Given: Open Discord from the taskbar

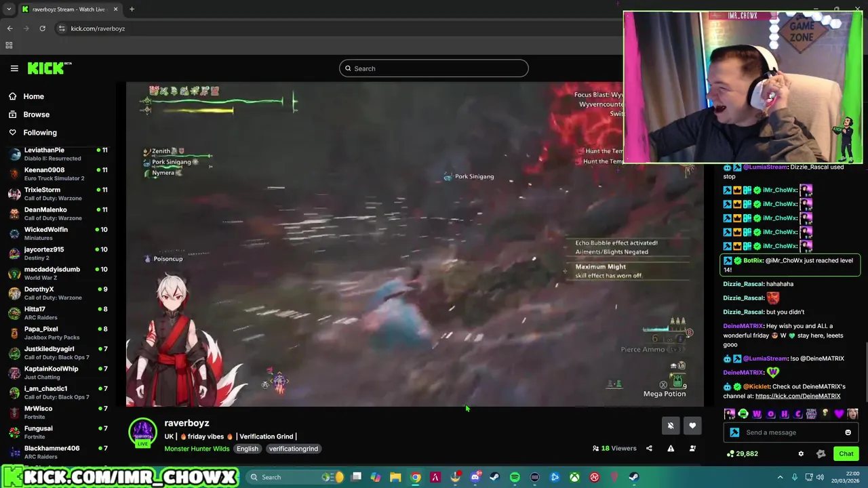Looking at the screenshot, I should click(475, 477).
